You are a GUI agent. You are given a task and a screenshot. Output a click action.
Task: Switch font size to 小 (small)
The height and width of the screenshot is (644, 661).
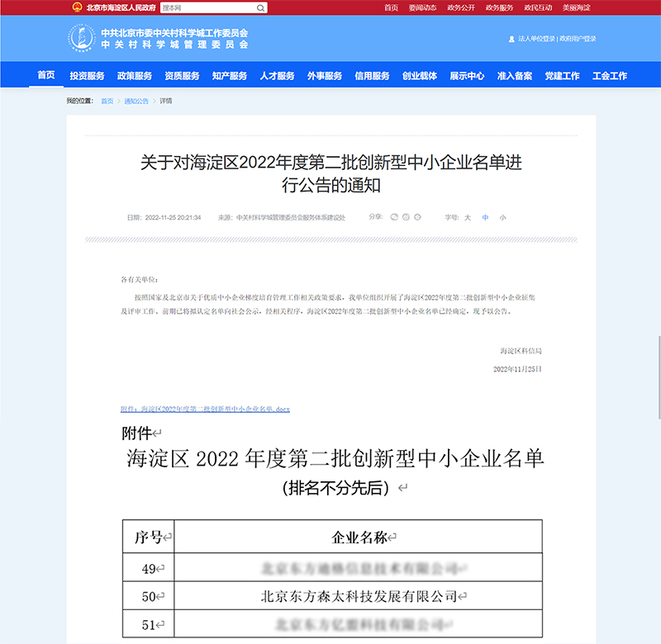coord(502,217)
